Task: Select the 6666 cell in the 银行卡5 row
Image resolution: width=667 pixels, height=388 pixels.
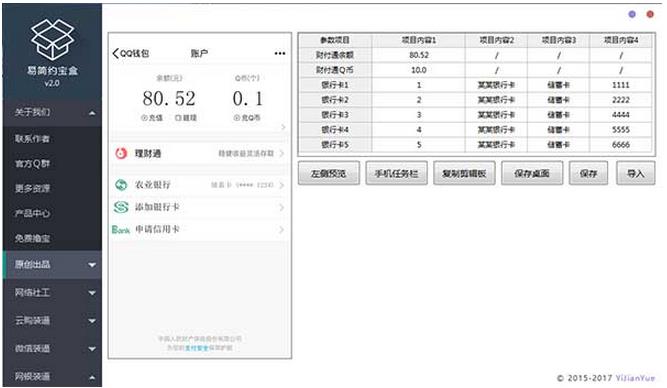Action: click(621, 145)
